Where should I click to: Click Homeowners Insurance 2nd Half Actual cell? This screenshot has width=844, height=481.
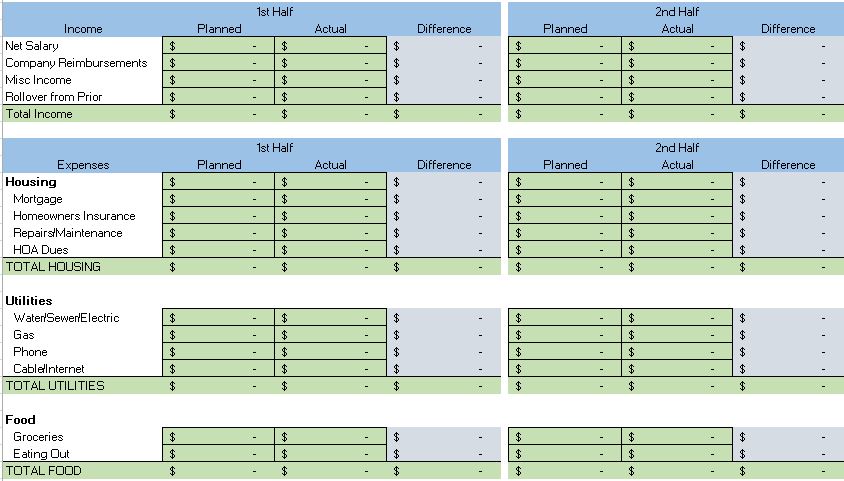click(677, 216)
